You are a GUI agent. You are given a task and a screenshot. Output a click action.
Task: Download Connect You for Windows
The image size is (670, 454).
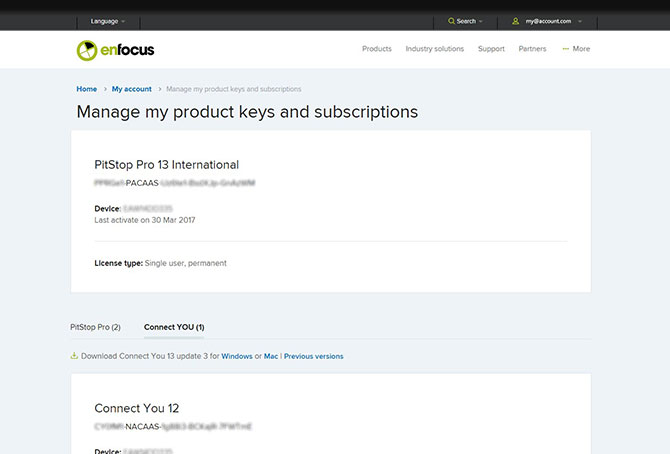point(237,356)
